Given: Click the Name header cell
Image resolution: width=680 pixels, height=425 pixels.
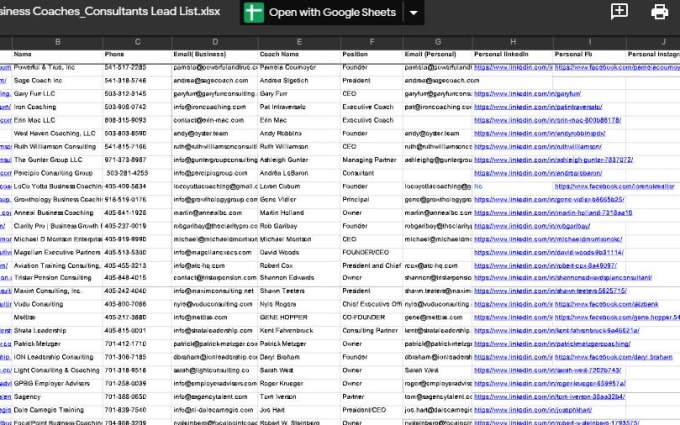Looking at the screenshot, I should click(58, 55).
